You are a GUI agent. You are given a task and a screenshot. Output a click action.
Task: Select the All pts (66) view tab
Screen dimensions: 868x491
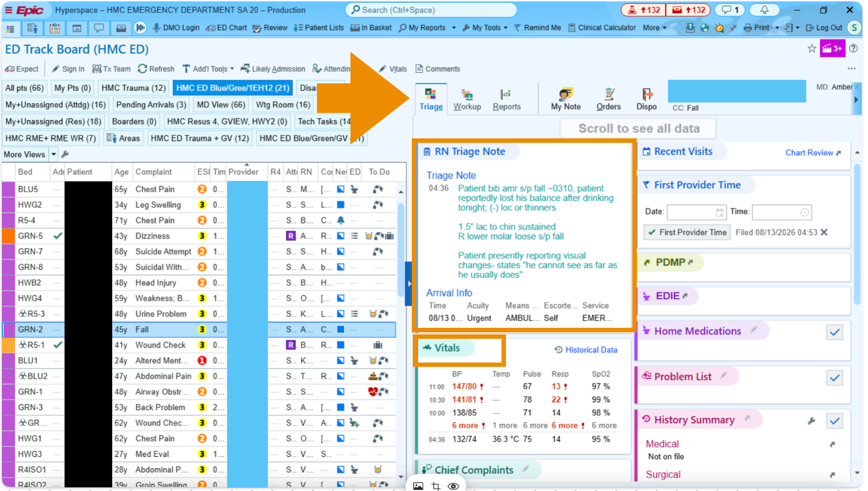click(x=24, y=88)
